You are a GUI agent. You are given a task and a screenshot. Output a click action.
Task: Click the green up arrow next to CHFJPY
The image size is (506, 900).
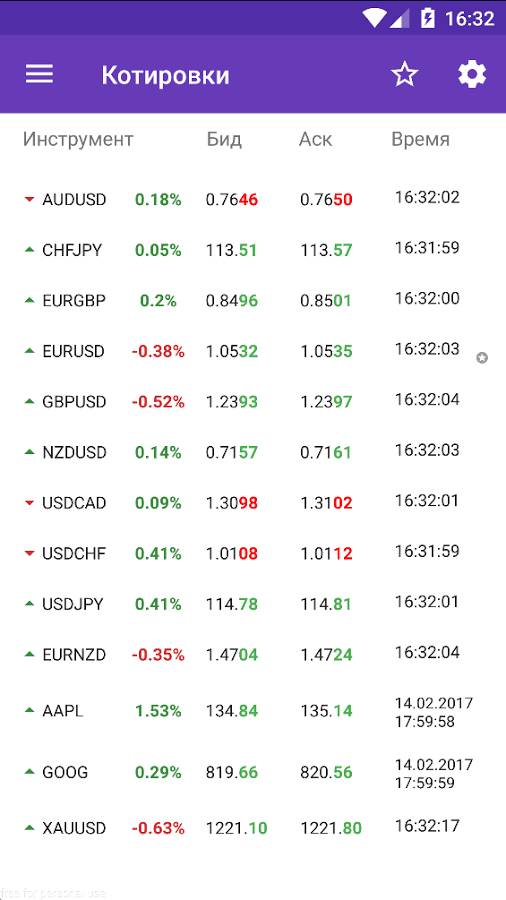[30, 250]
